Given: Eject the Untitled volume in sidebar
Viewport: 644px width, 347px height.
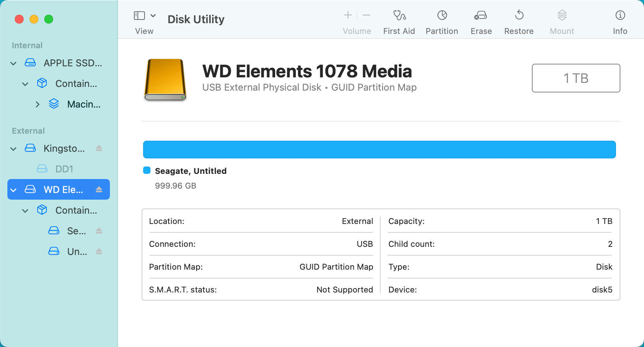Looking at the screenshot, I should pyautogui.click(x=99, y=251).
